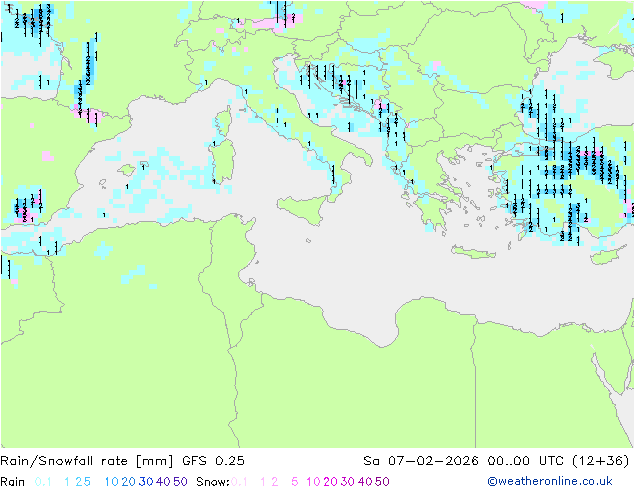Click the island of Sicily on map
This screenshot has height=490, width=634.
(303, 208)
